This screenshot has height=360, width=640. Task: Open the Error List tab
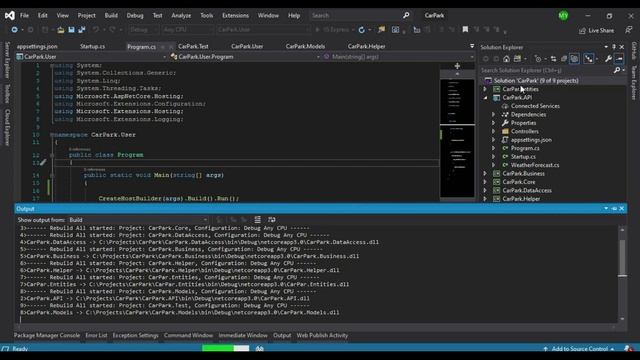[96, 336]
